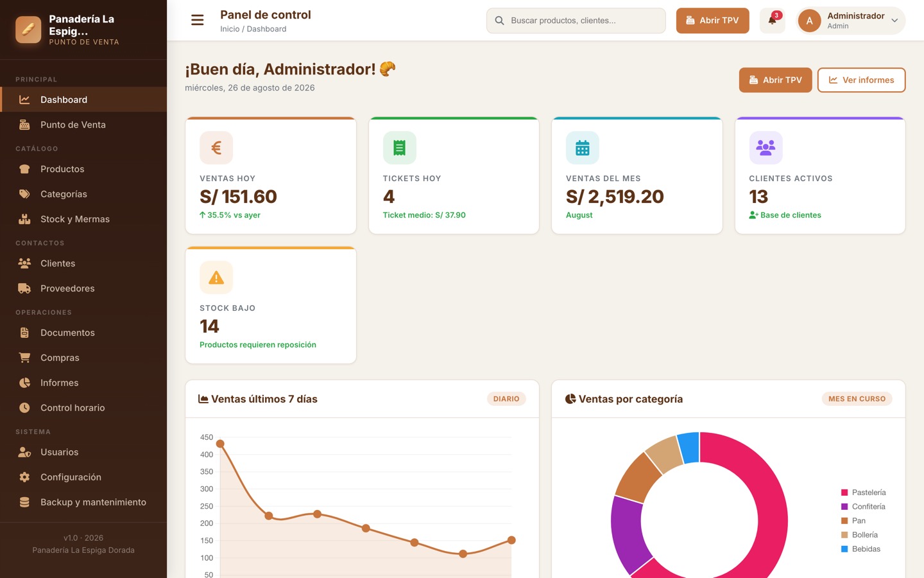The width and height of the screenshot is (924, 578).
Task: Click the warning icon on Stock Bajo card
Action: tap(216, 277)
